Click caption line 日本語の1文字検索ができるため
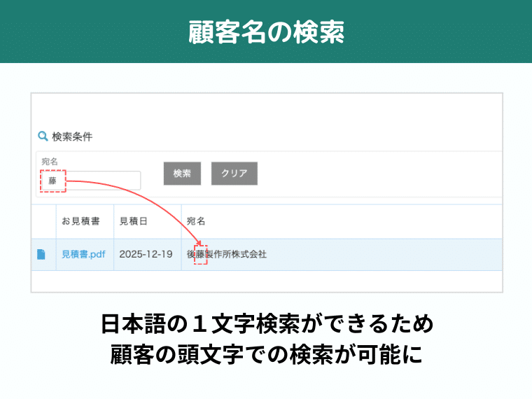 266,324
